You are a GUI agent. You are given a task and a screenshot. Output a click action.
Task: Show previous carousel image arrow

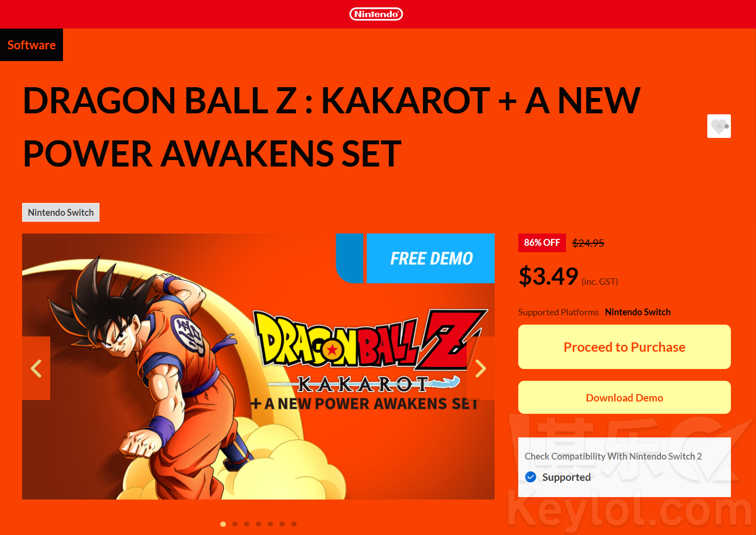pos(36,368)
